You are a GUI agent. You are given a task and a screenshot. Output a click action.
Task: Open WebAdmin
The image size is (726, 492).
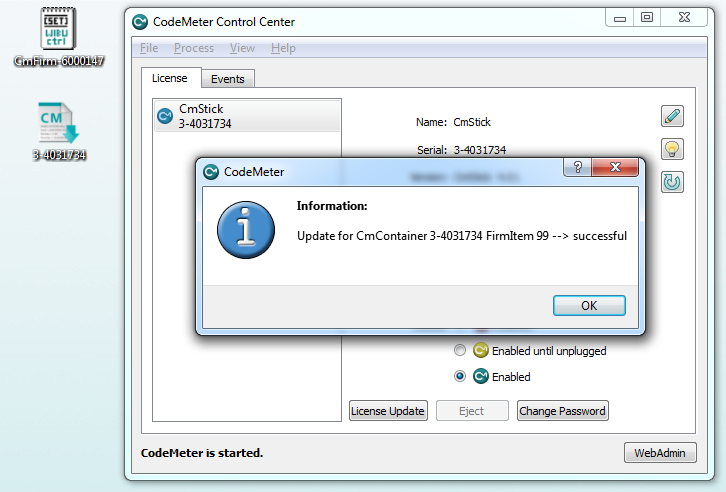point(660,453)
